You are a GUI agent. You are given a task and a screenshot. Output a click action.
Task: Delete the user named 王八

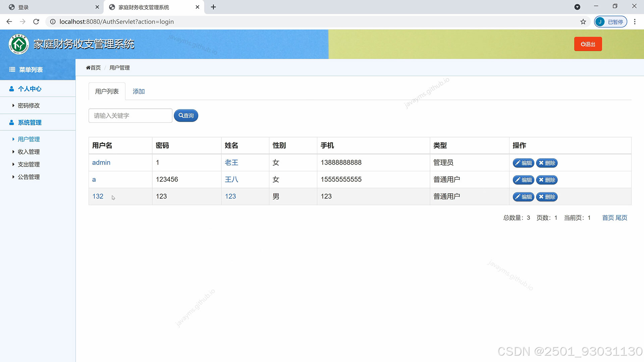547,180
